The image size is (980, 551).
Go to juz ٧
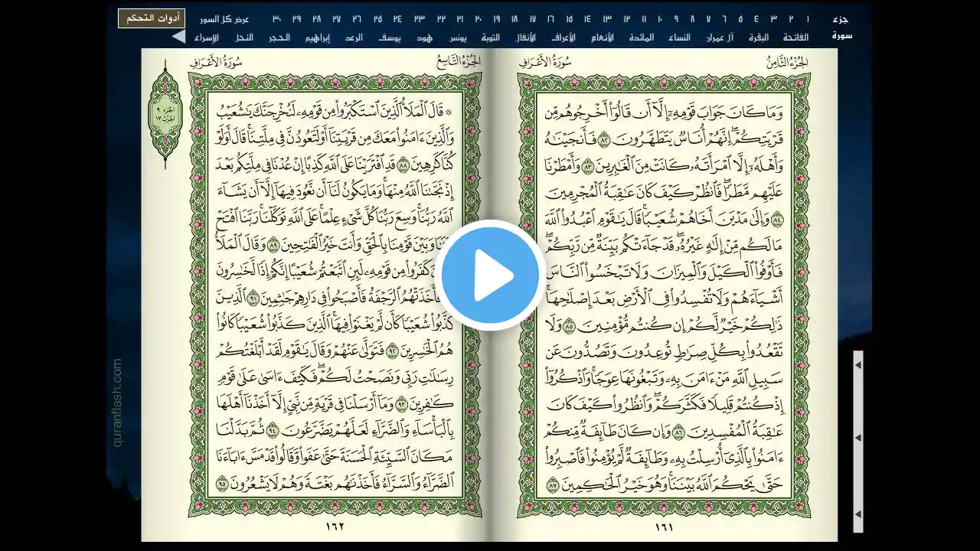(x=708, y=18)
